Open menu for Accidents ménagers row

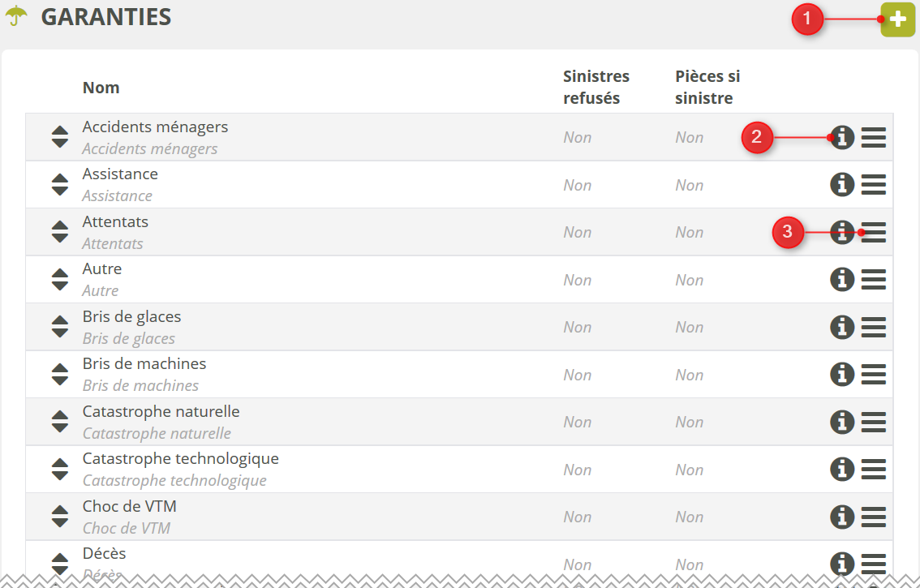(x=873, y=138)
